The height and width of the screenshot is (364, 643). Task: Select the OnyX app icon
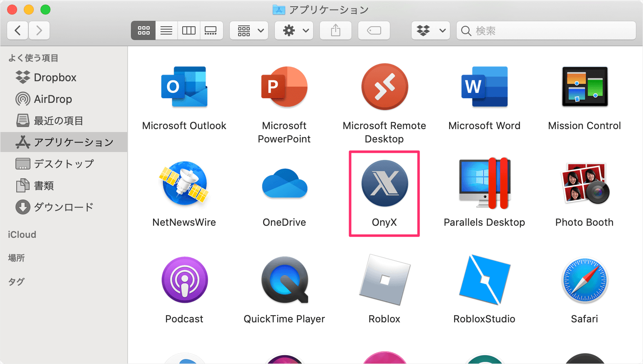coord(384,183)
